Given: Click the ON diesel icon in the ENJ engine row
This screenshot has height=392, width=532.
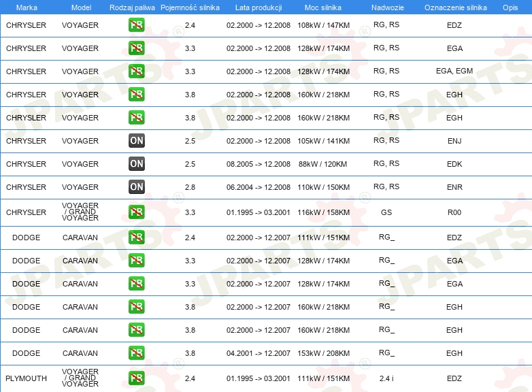Looking at the screenshot, I should point(136,141).
